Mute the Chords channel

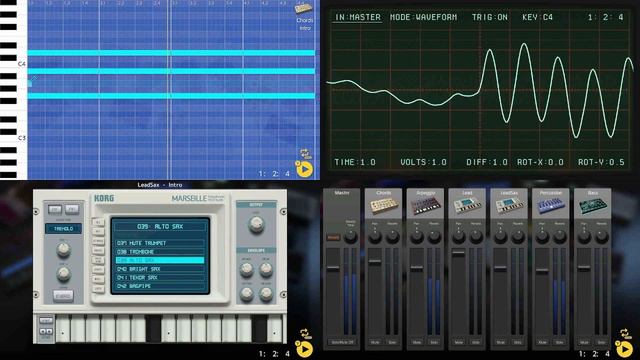375,342
